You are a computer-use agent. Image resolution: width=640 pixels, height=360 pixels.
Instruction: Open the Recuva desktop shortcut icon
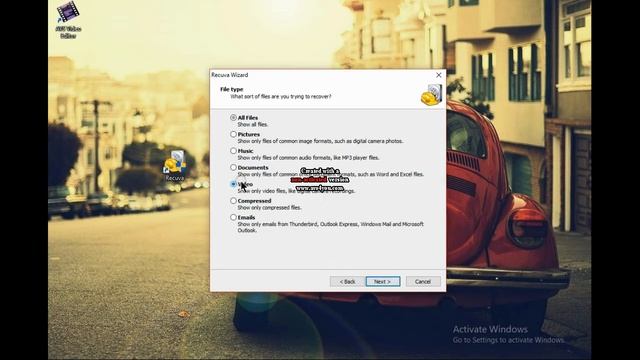coord(175,165)
